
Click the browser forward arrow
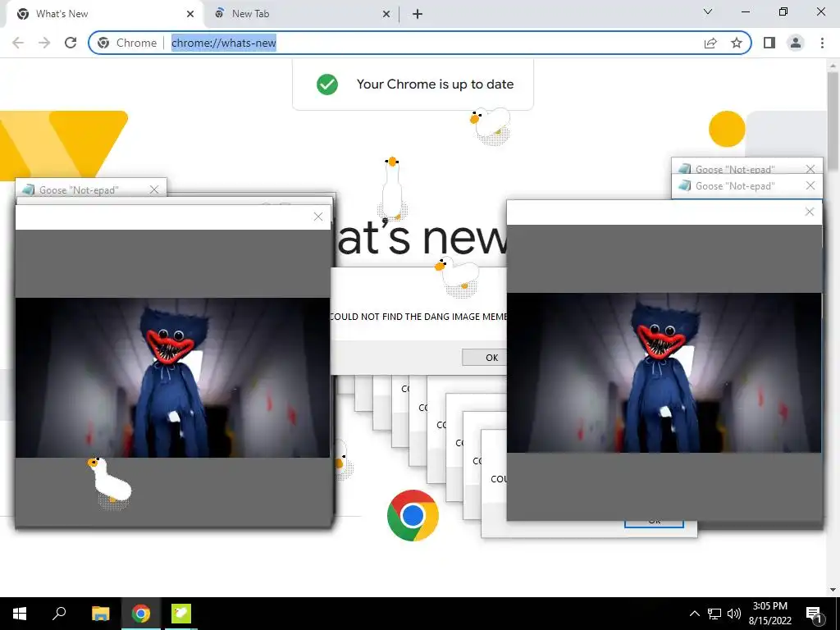click(44, 43)
